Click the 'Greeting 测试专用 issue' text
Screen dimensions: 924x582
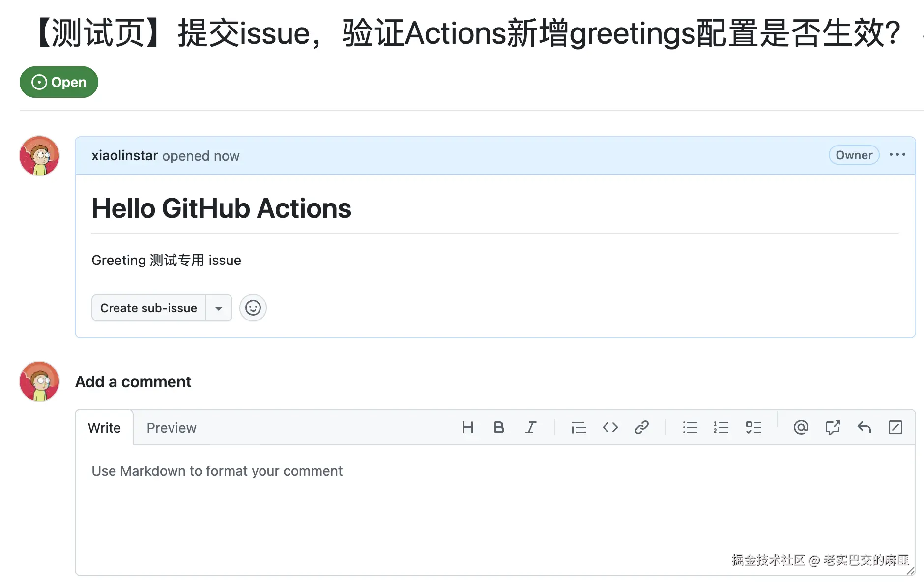coord(166,260)
